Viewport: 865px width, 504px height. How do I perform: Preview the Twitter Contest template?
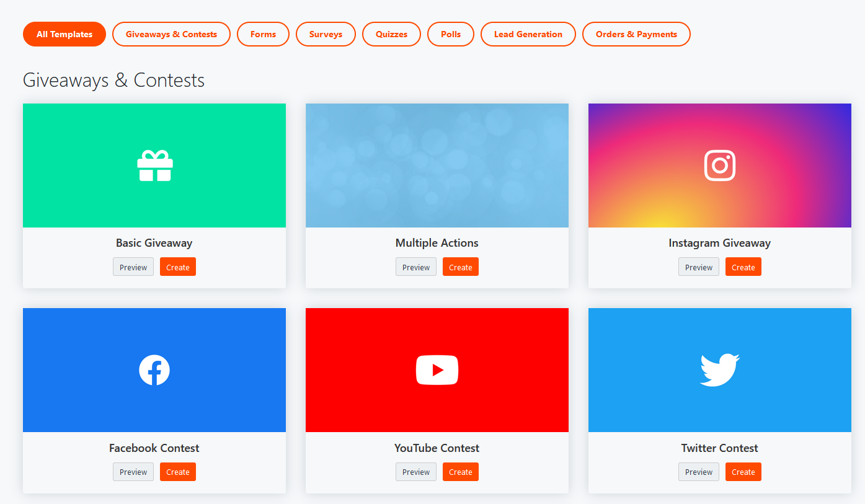(x=699, y=472)
